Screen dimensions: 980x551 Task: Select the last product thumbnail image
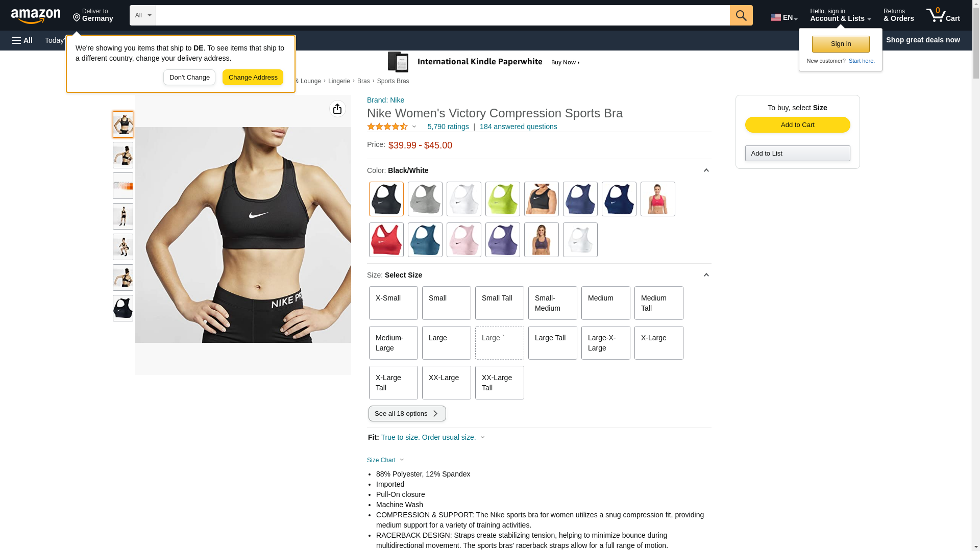(x=123, y=308)
